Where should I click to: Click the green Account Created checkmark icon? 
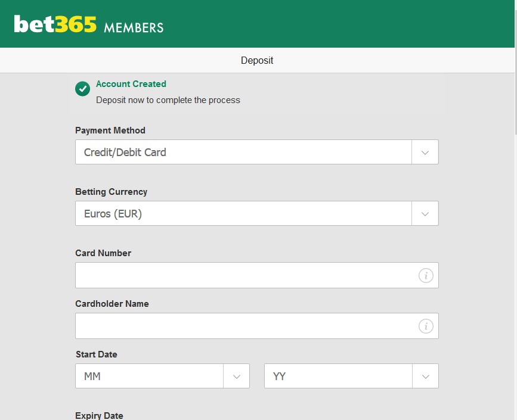click(82, 89)
